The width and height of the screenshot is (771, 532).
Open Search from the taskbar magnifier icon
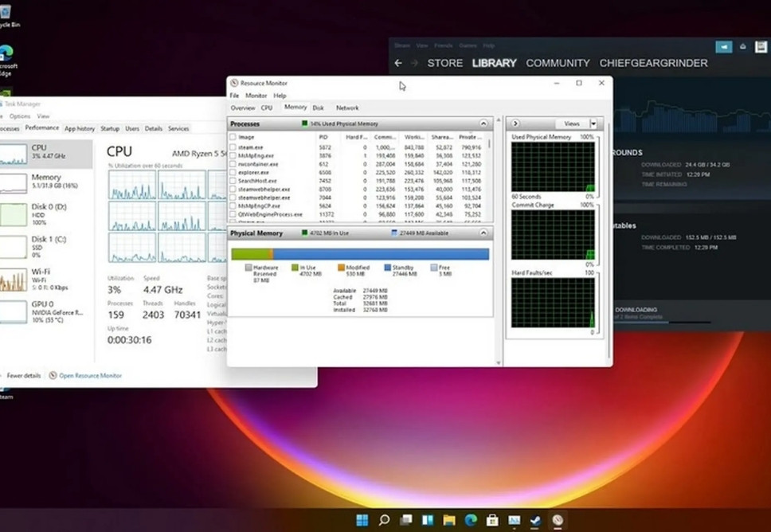(x=384, y=521)
